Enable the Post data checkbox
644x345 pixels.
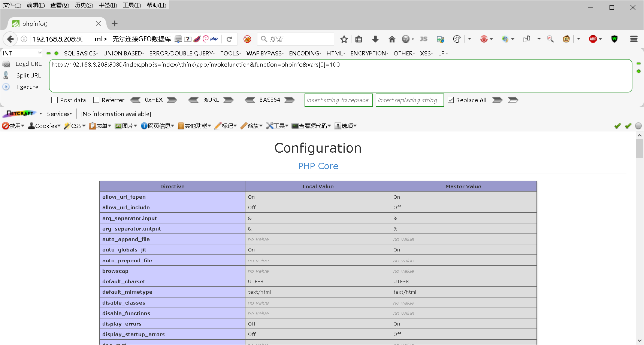pyautogui.click(x=54, y=100)
